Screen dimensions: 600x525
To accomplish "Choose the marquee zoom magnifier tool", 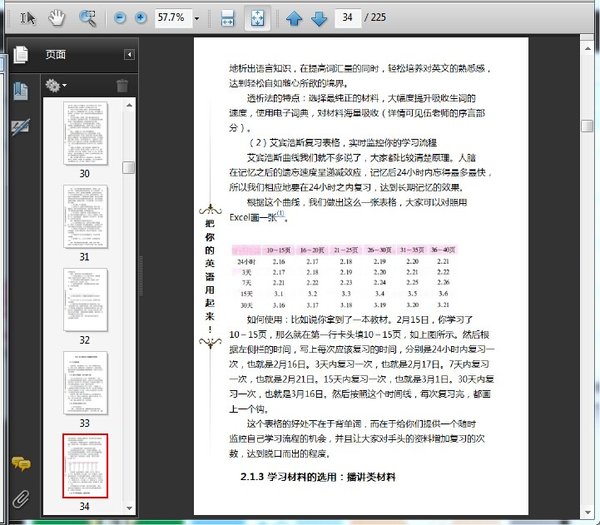I will pos(88,18).
